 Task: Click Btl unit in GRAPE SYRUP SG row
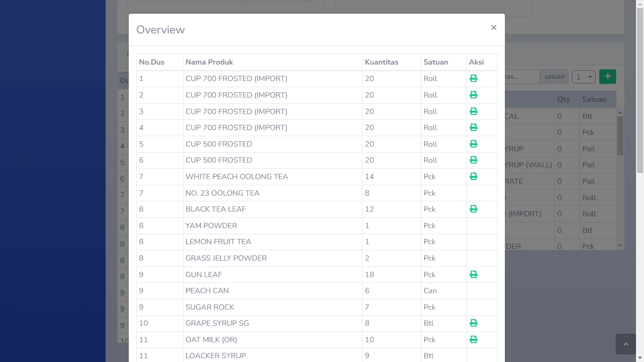tap(429, 323)
